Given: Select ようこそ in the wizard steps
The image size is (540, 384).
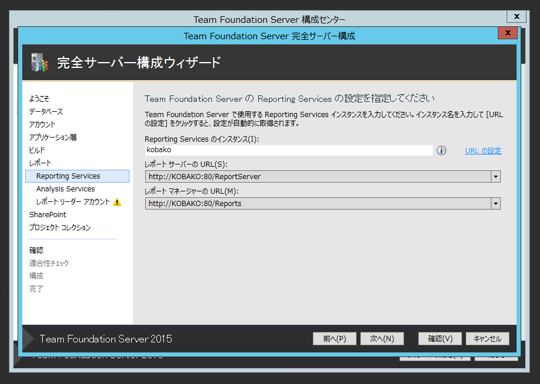Looking at the screenshot, I should coord(39,99).
